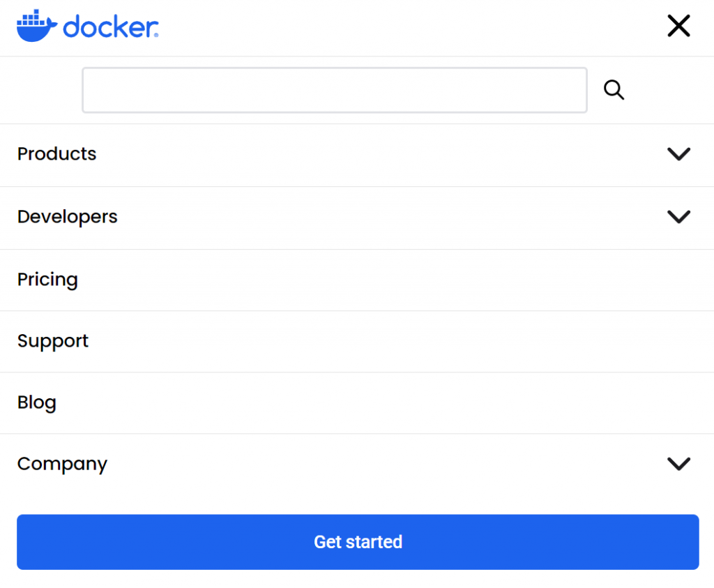Click the docker wordmark text
Screen dimensions: 714x588
click(110, 28)
